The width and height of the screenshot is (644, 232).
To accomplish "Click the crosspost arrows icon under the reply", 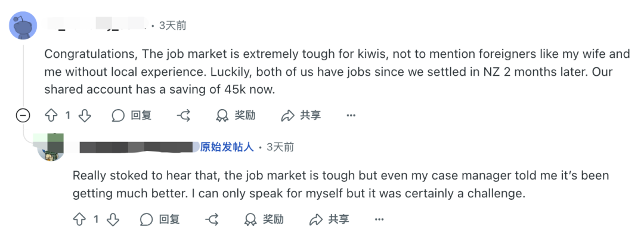I will [x=212, y=219].
